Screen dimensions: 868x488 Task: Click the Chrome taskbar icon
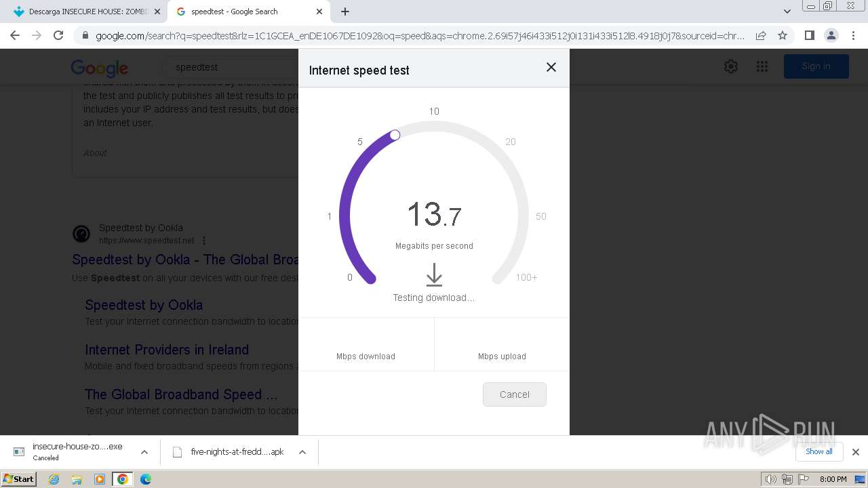(x=123, y=479)
